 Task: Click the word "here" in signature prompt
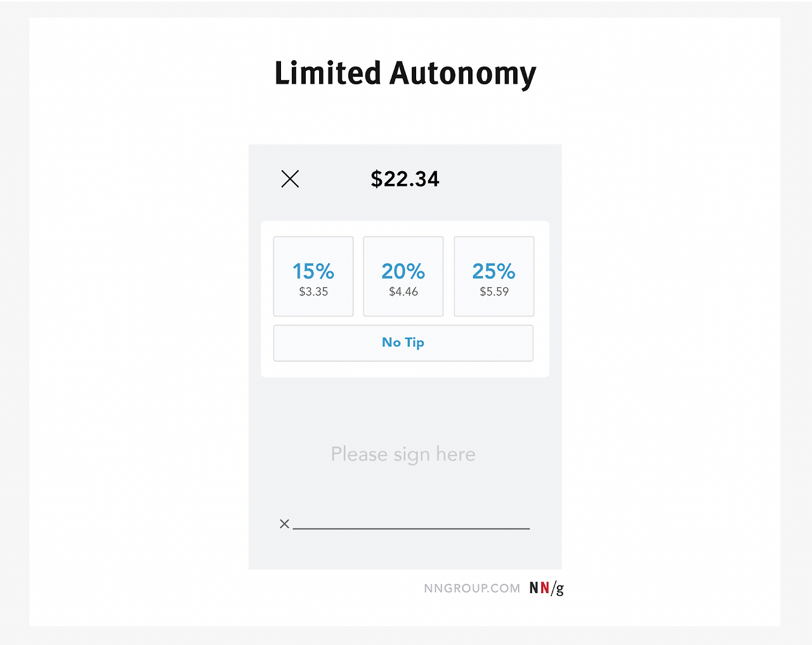455,454
